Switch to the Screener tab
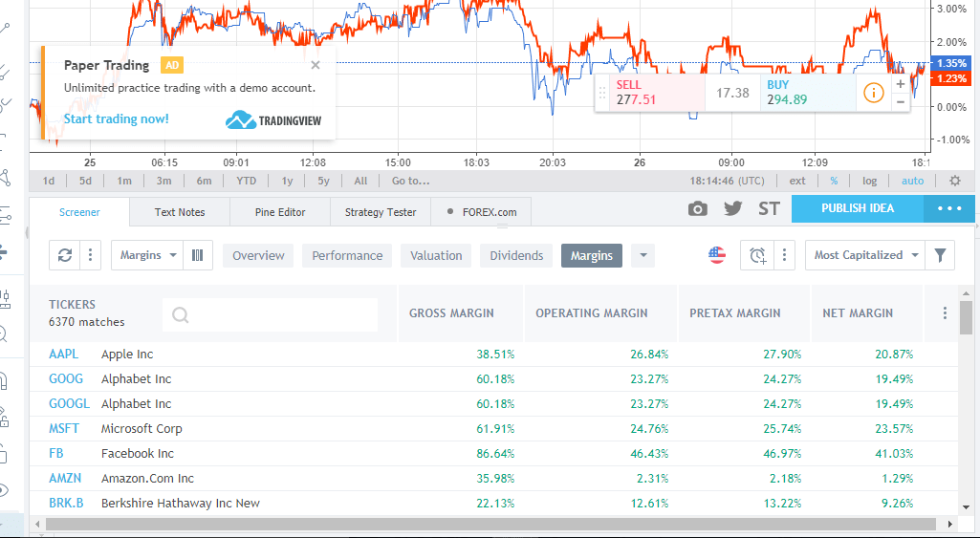The image size is (980, 538). [x=79, y=212]
